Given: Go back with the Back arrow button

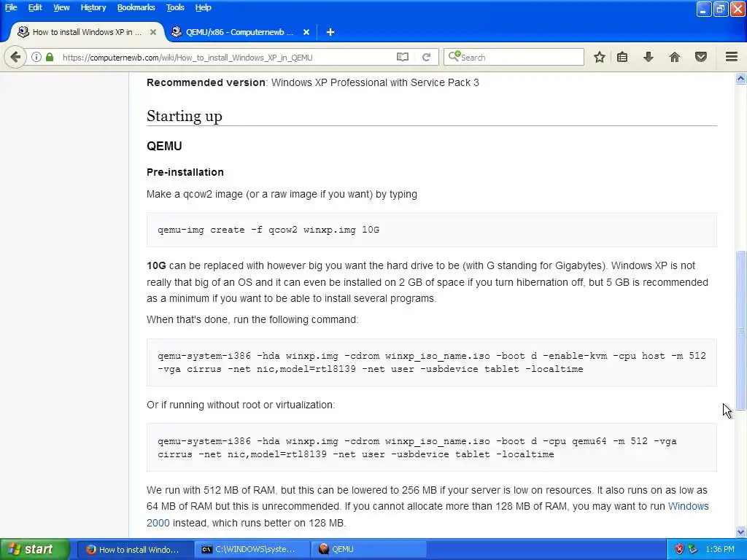Looking at the screenshot, I should point(15,57).
